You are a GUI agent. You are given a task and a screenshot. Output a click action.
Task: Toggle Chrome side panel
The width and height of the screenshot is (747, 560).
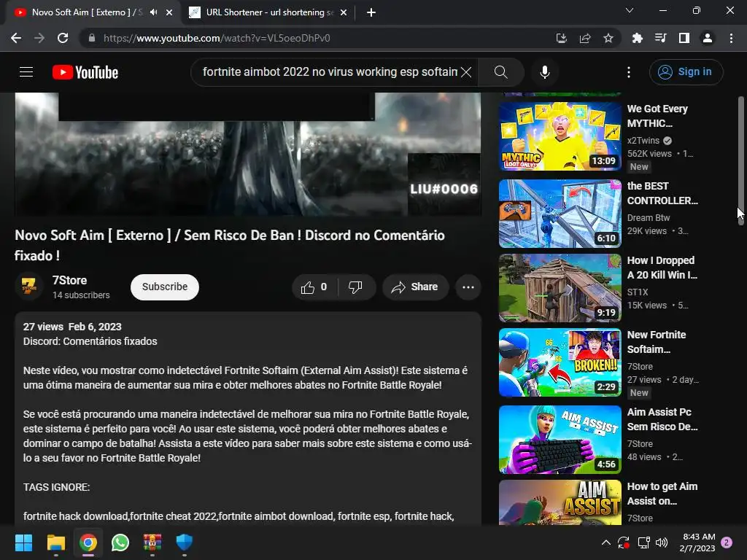pyautogui.click(x=684, y=38)
